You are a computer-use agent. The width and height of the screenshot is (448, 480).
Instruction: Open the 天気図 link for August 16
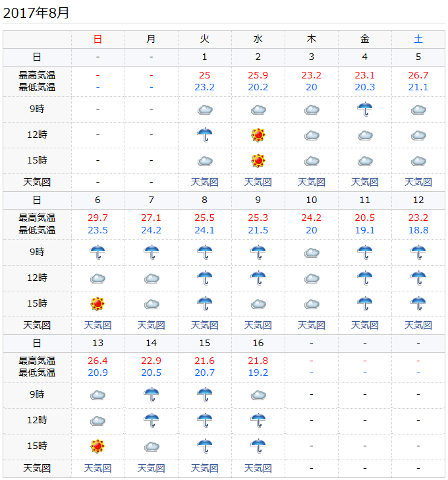[258, 468]
